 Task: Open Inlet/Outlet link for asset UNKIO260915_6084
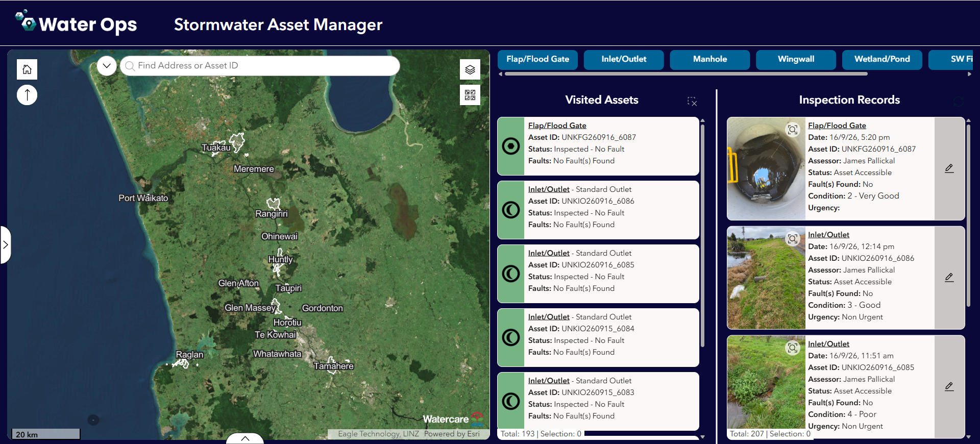coord(549,317)
